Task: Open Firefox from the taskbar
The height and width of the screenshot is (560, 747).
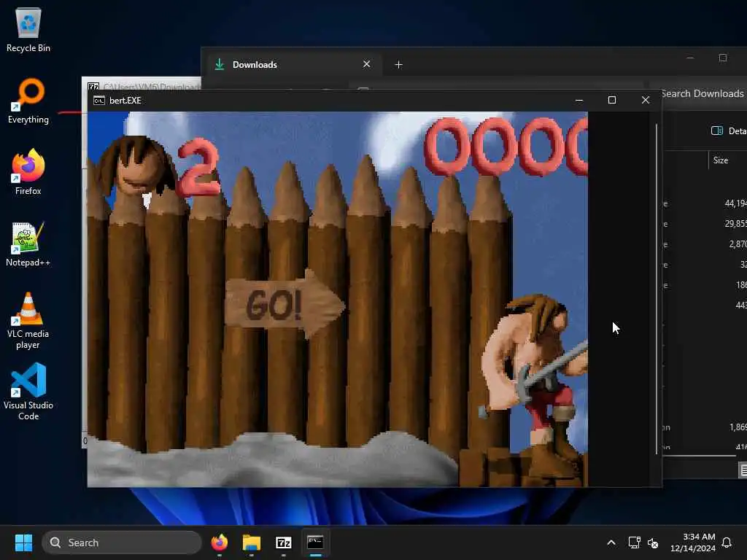Action: point(220,542)
